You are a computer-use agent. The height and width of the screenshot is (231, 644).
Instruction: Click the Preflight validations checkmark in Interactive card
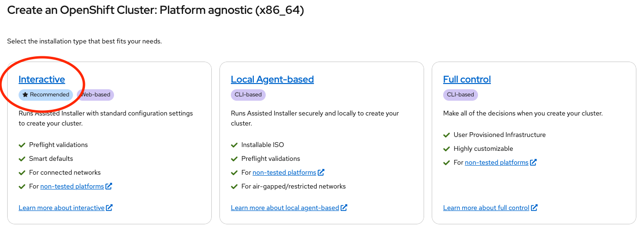click(x=22, y=145)
